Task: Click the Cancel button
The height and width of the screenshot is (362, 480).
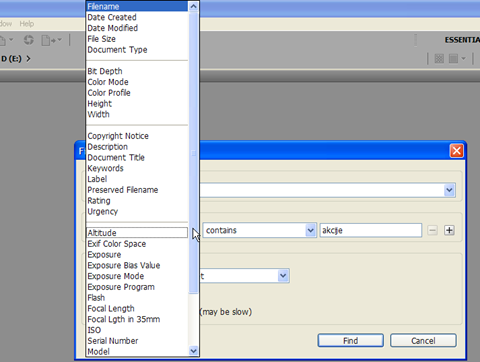Action: (423, 341)
